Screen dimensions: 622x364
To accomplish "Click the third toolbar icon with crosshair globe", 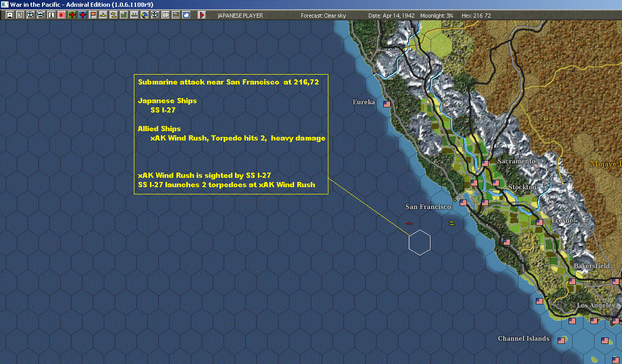I will click(31, 15).
